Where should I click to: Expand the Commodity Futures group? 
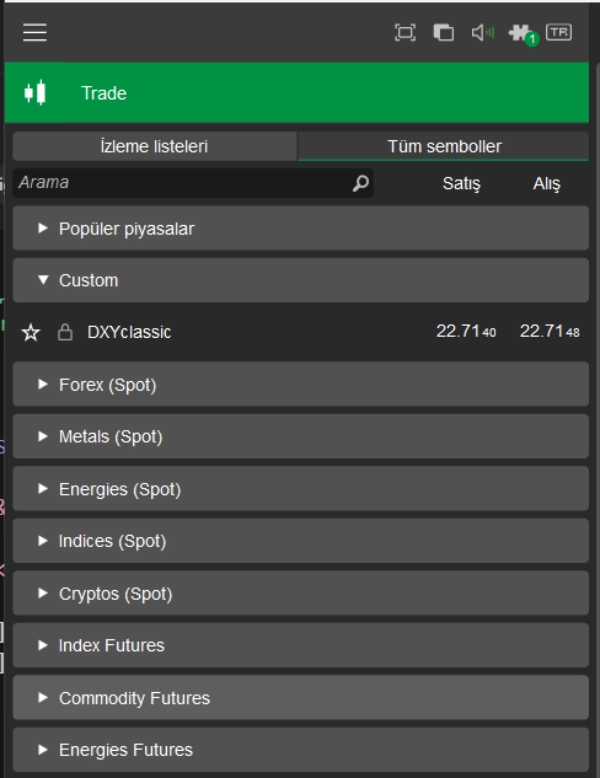pyautogui.click(x=300, y=698)
